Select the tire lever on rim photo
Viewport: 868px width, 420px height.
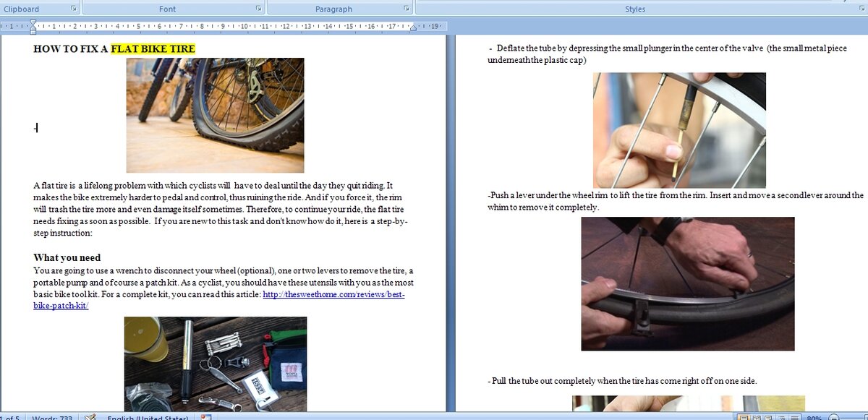(688, 283)
